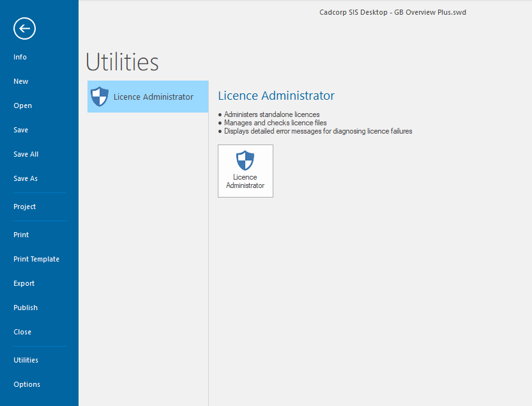Open the Publish page
Screen dimensions: 532x406
25,308
